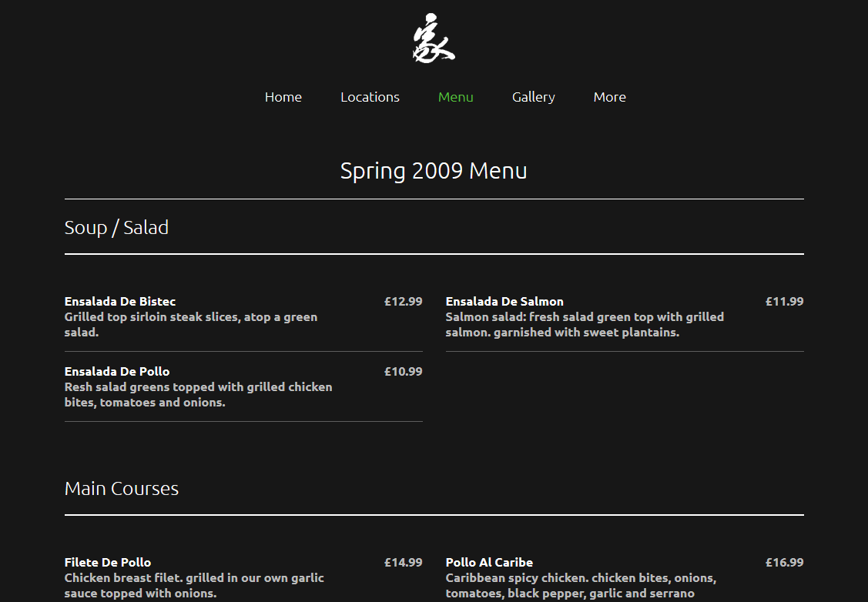Click the £16.99 Pollo Al Caribe price
This screenshot has width=868, height=602.
click(x=784, y=562)
